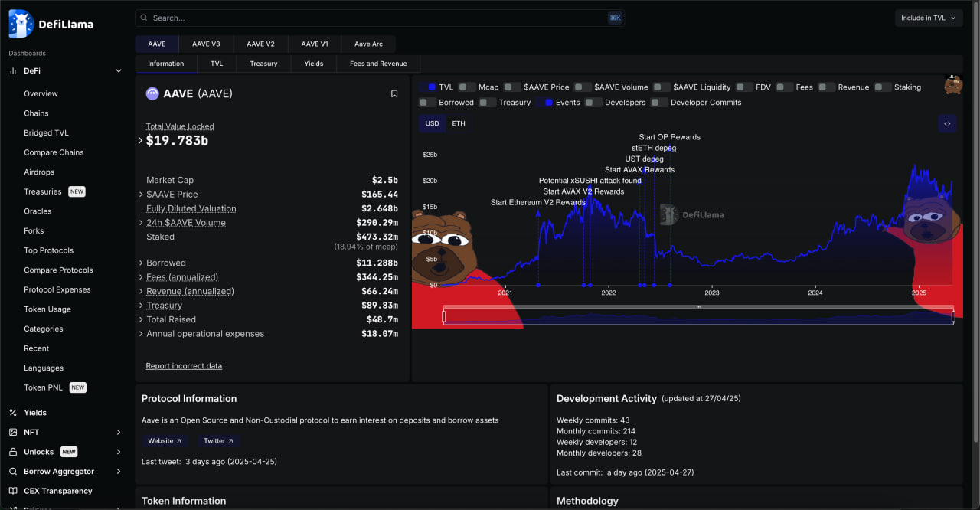The image size is (980, 510).
Task: Focus the Search input field
Action: click(380, 18)
